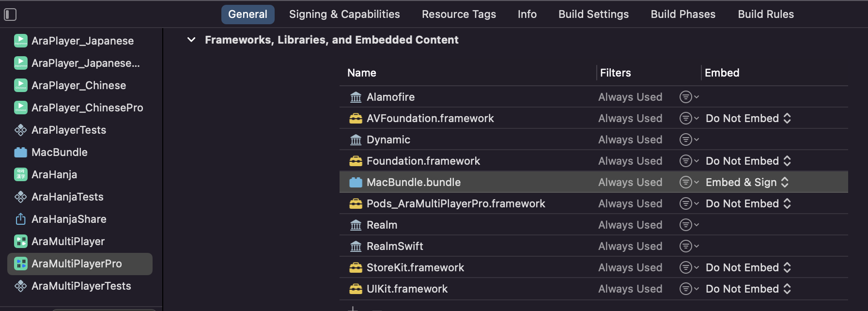868x311 pixels.
Task: Open filter options for Alamofire
Action: tap(689, 97)
